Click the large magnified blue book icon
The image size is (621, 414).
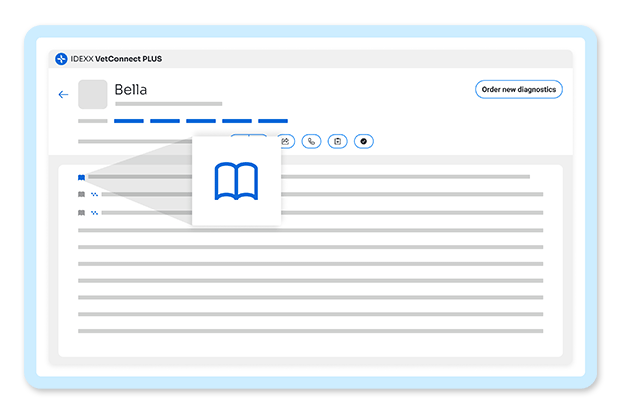click(236, 181)
